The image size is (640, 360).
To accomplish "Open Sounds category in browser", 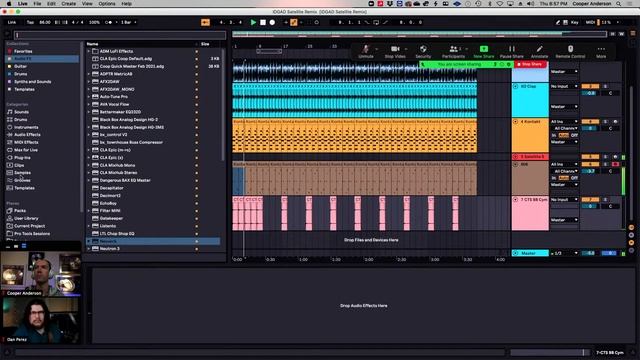I will coord(21,112).
